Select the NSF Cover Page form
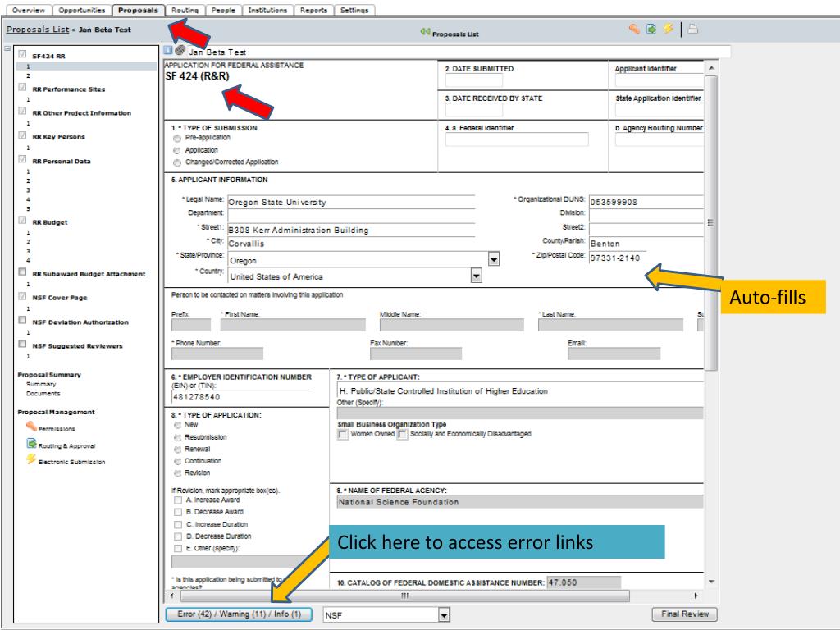This screenshot has width=840, height=630. [59, 298]
